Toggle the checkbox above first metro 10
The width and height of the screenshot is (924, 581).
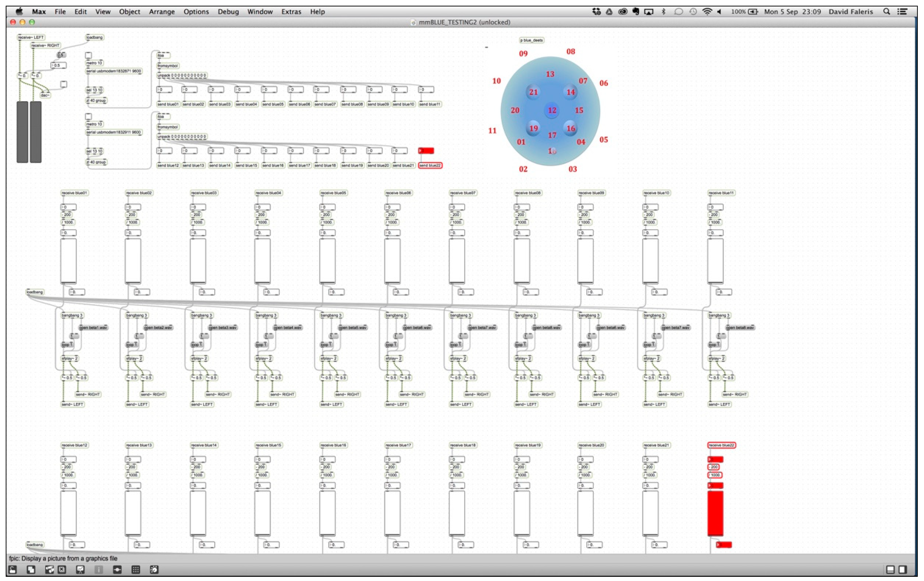pos(88,55)
